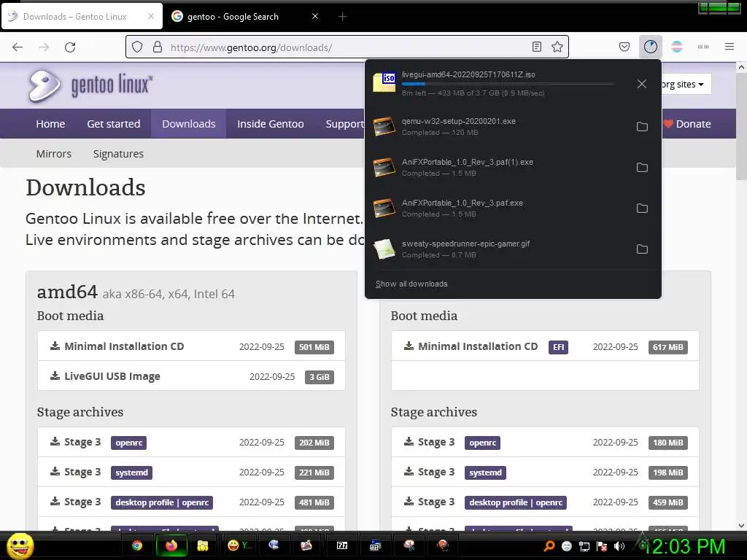Open the qemu-w32-setup-20200201.exe download entry

[500, 127]
